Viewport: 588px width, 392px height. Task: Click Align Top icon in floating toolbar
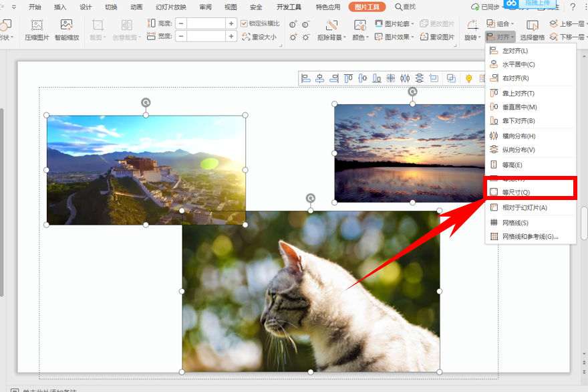pos(348,78)
